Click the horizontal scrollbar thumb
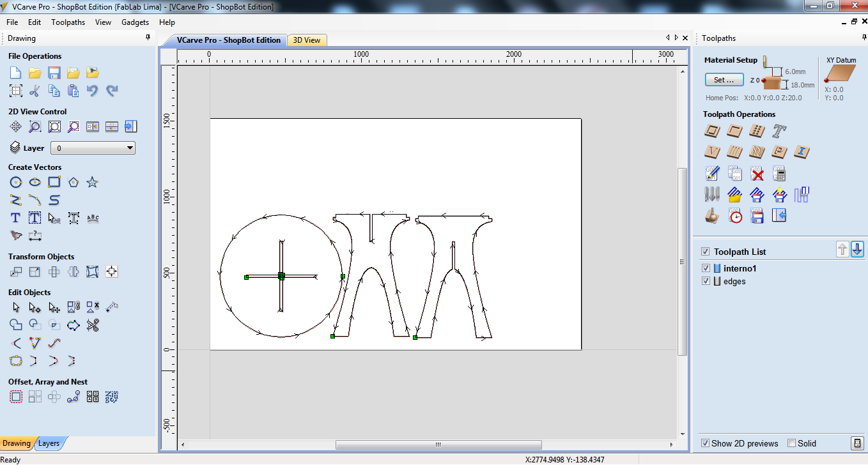The width and height of the screenshot is (868, 465). click(438, 445)
